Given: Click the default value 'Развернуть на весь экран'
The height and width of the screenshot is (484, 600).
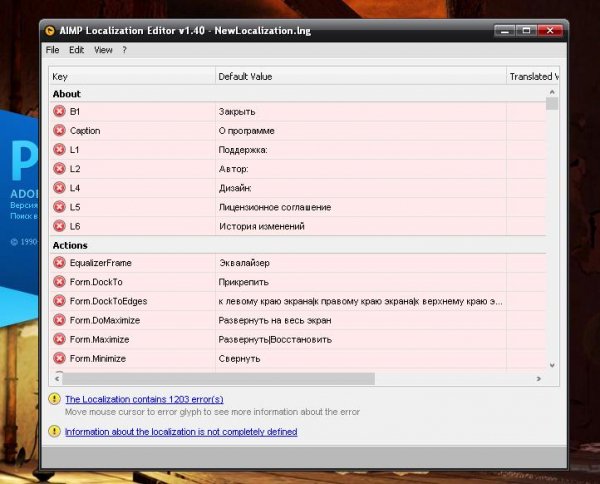Looking at the screenshot, I should tap(275, 321).
